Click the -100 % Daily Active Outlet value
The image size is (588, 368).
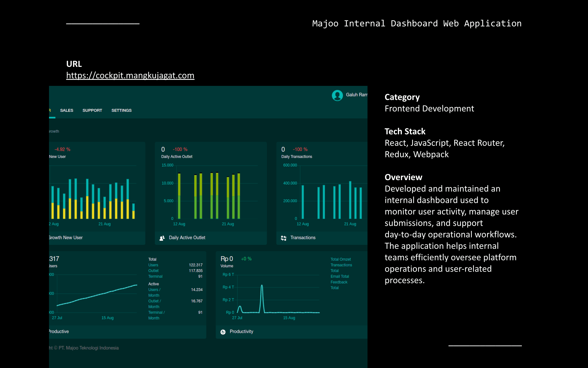(x=180, y=149)
